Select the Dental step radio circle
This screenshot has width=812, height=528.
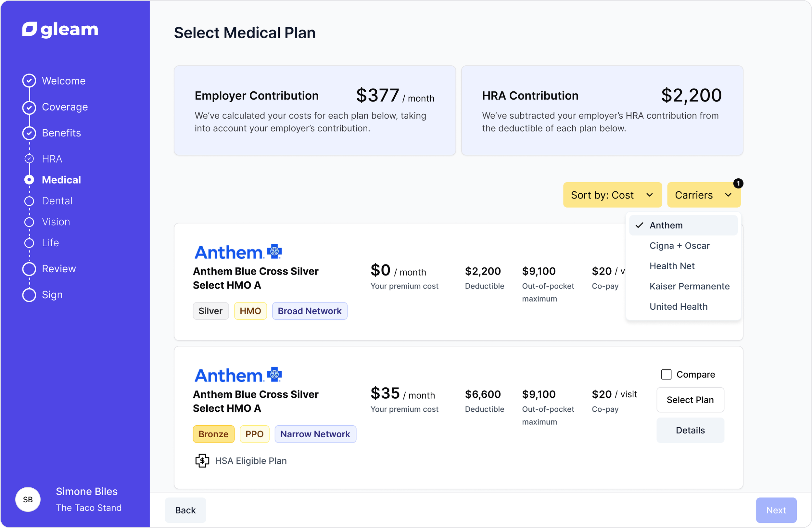tap(29, 201)
